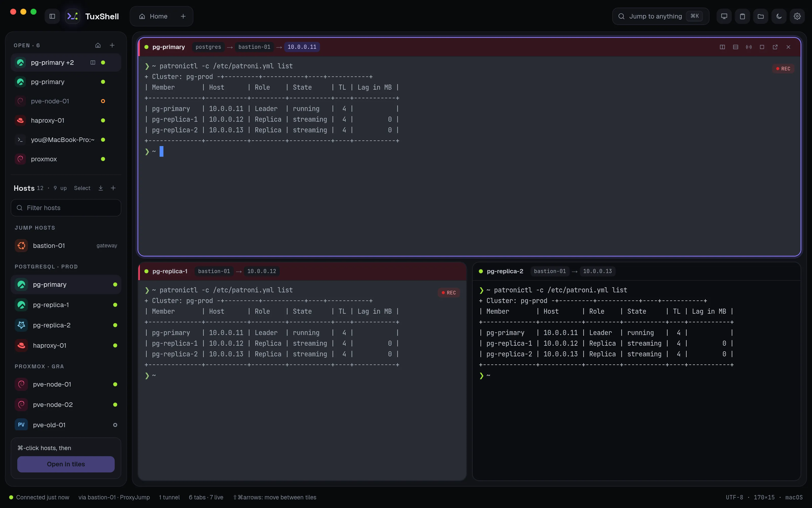The width and height of the screenshot is (812, 508).
Task: Open the monitor icon in top toolbar
Action: (x=724, y=16)
